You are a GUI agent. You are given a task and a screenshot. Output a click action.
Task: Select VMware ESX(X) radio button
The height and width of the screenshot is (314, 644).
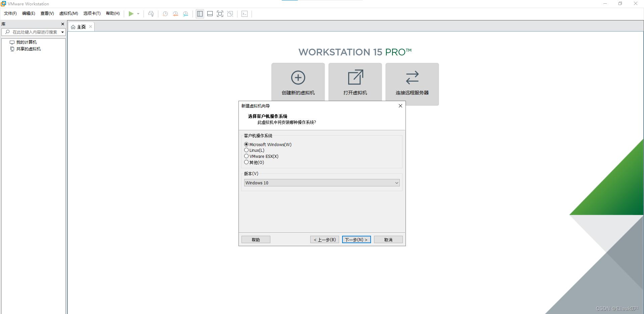(x=247, y=156)
